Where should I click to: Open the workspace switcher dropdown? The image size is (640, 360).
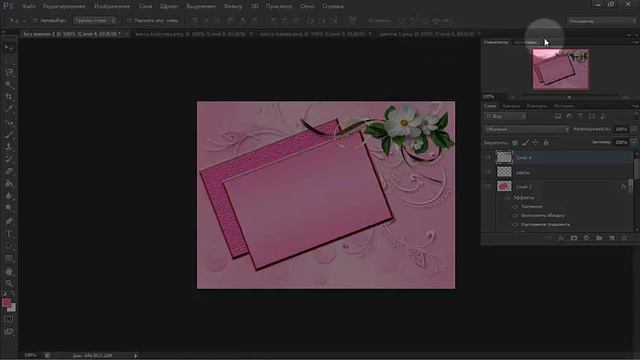602,21
